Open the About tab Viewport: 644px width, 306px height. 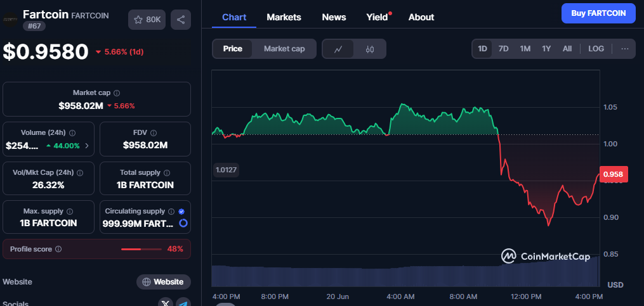pos(421,17)
